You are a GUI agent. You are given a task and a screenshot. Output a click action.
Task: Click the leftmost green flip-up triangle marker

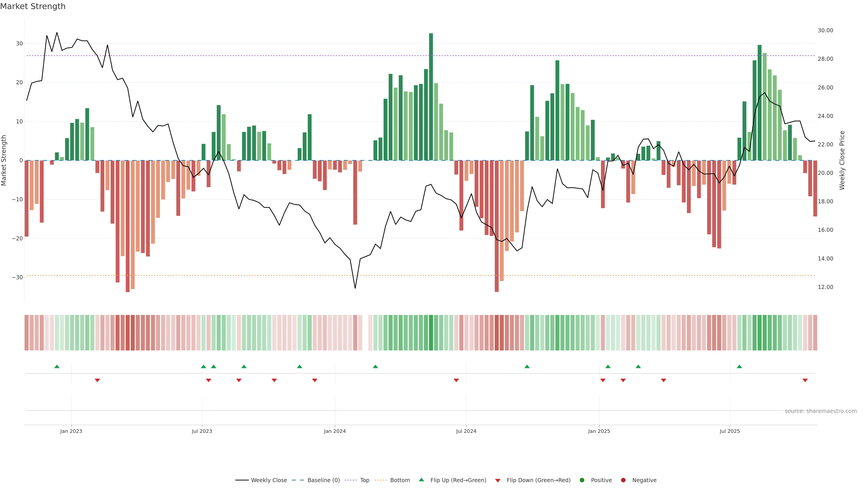[57, 366]
